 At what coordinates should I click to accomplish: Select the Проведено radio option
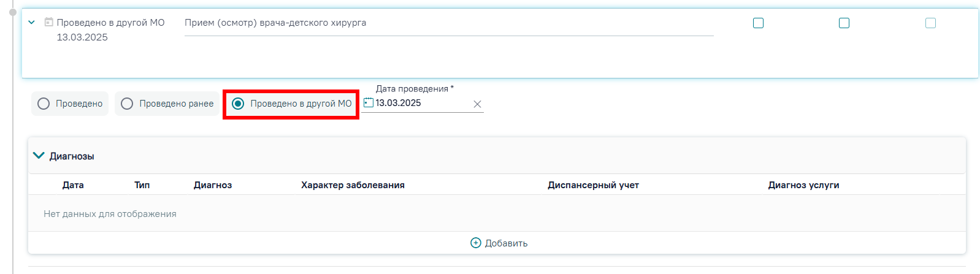70,104
